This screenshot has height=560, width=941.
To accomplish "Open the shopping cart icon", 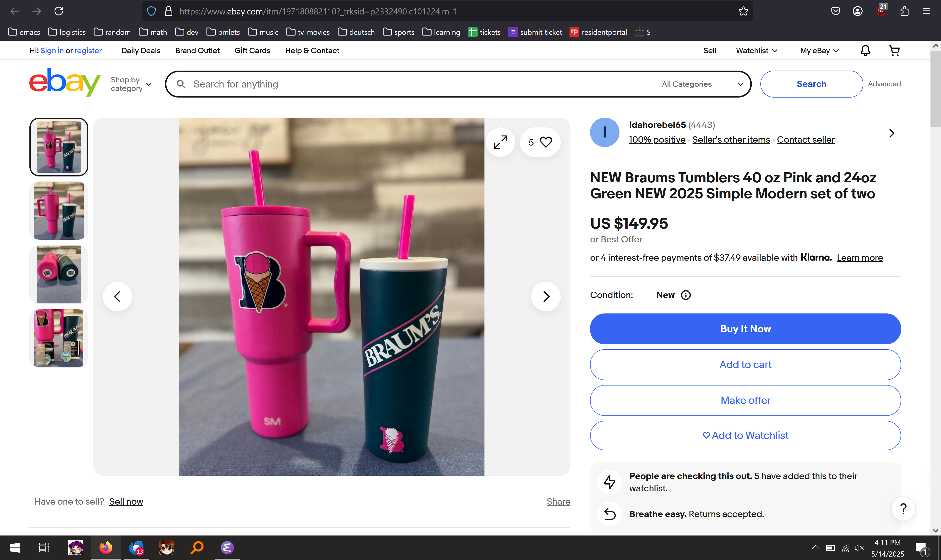I will tap(894, 50).
